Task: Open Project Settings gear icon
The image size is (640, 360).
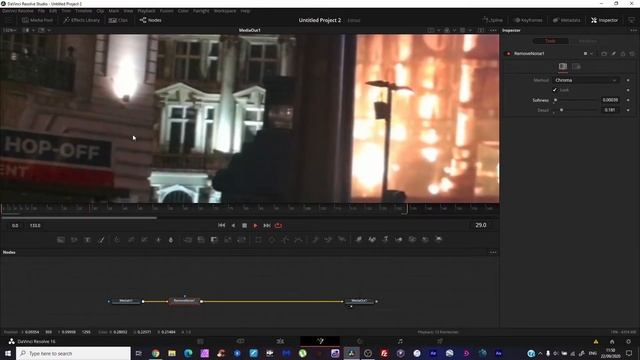Action: (629, 342)
